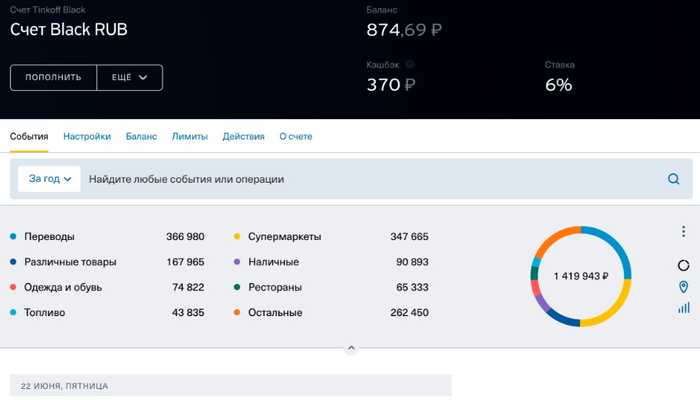Go to the О счете tab
Screen dimensions: 700x400
pos(296,137)
